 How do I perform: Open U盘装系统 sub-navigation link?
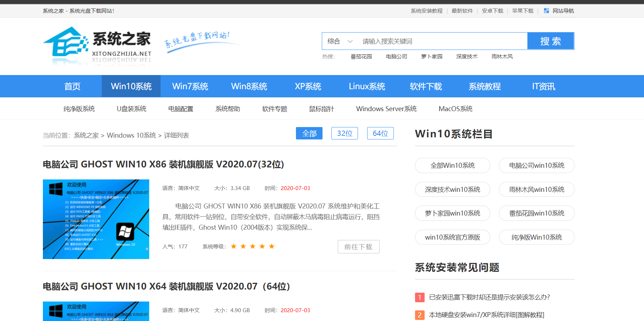(x=131, y=109)
